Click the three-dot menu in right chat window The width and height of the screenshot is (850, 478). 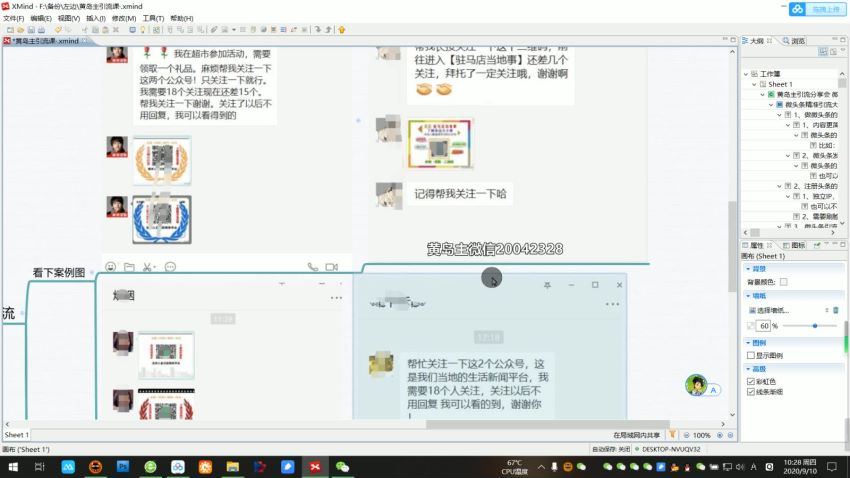point(612,304)
